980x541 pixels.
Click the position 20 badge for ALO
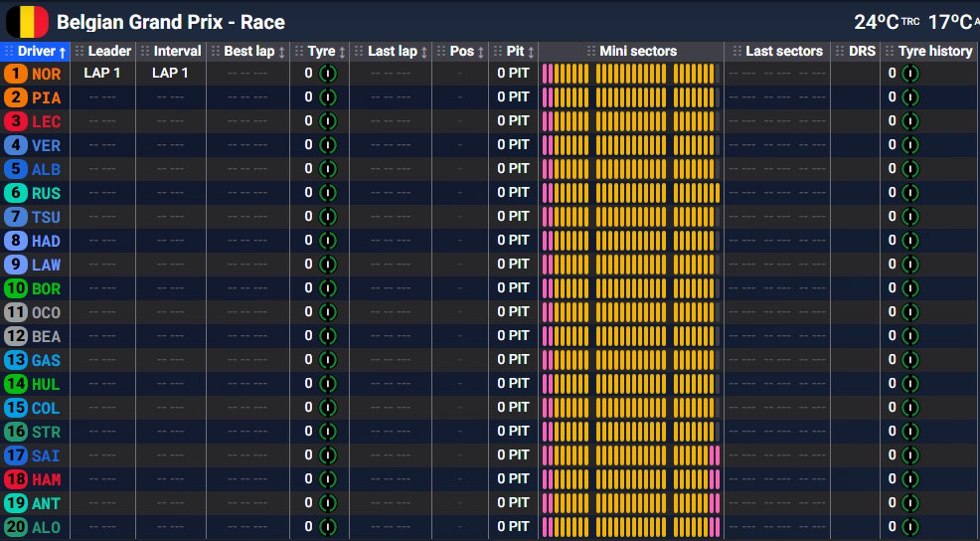point(16,527)
